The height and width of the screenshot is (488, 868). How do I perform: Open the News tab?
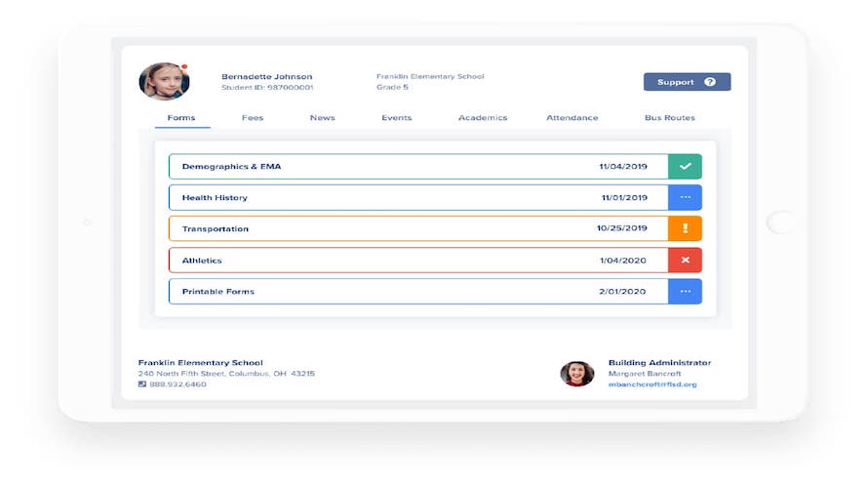click(x=322, y=117)
